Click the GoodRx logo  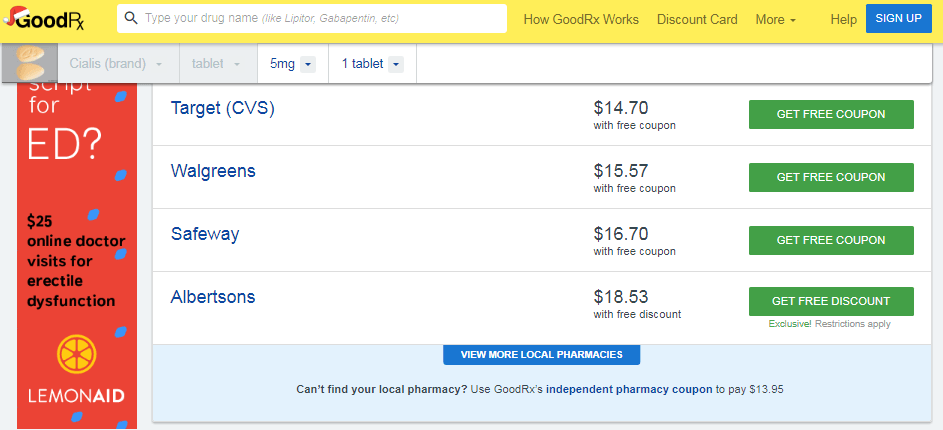pyautogui.click(x=44, y=18)
